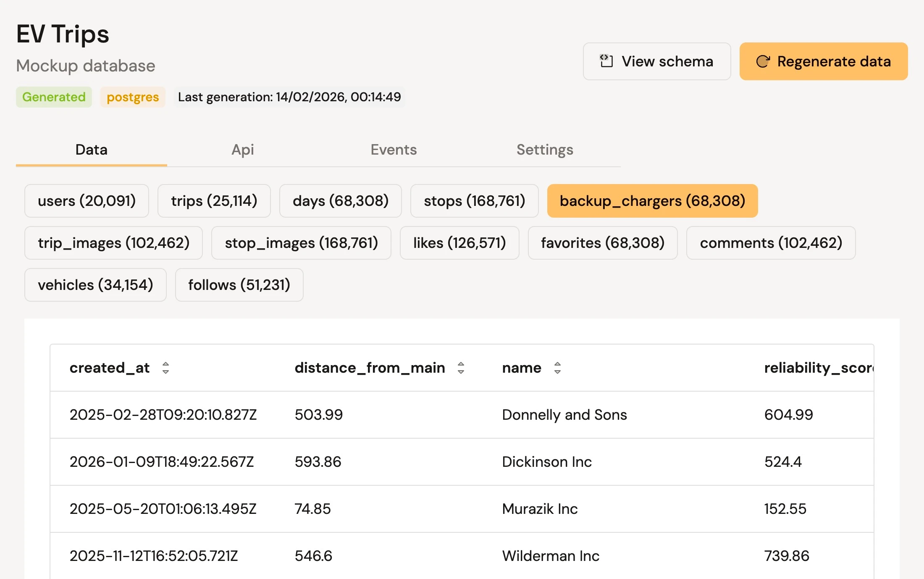Switch to the Api tab
The height and width of the screenshot is (579, 924).
242,150
